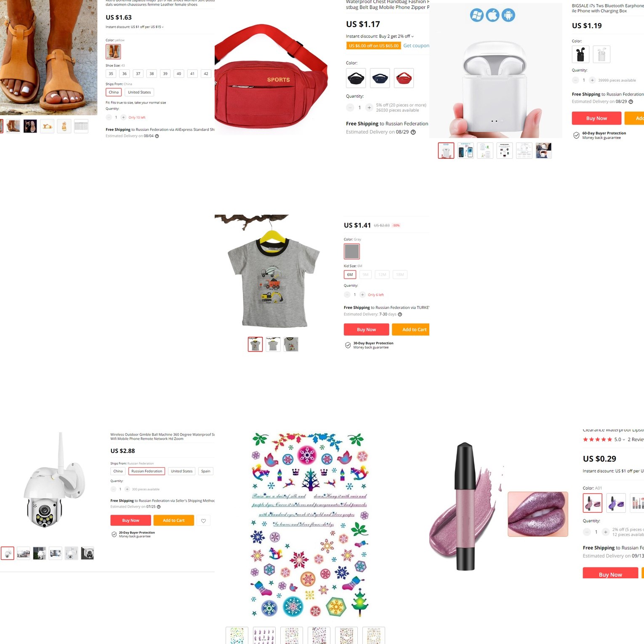Choose United States as sandal shipping origin
This screenshot has width=644, height=644.
139,92
